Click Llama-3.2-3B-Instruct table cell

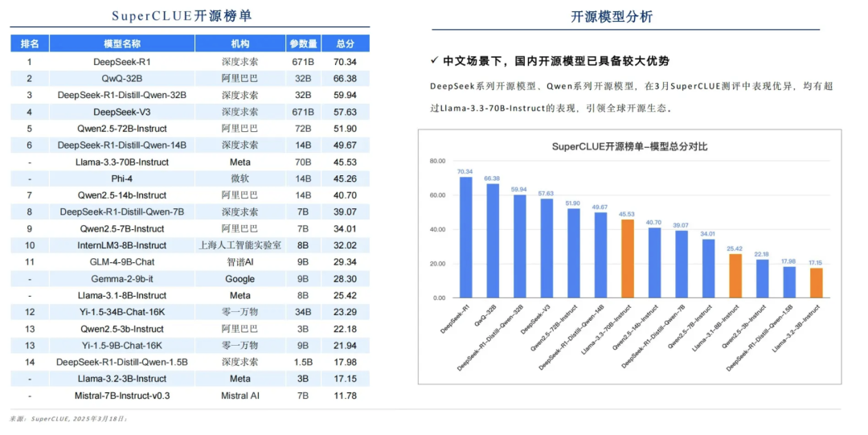point(122,379)
